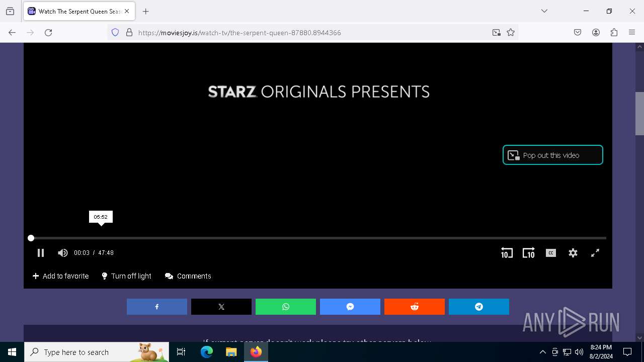Share via Messenger
The height and width of the screenshot is (362, 644).
(x=350, y=307)
